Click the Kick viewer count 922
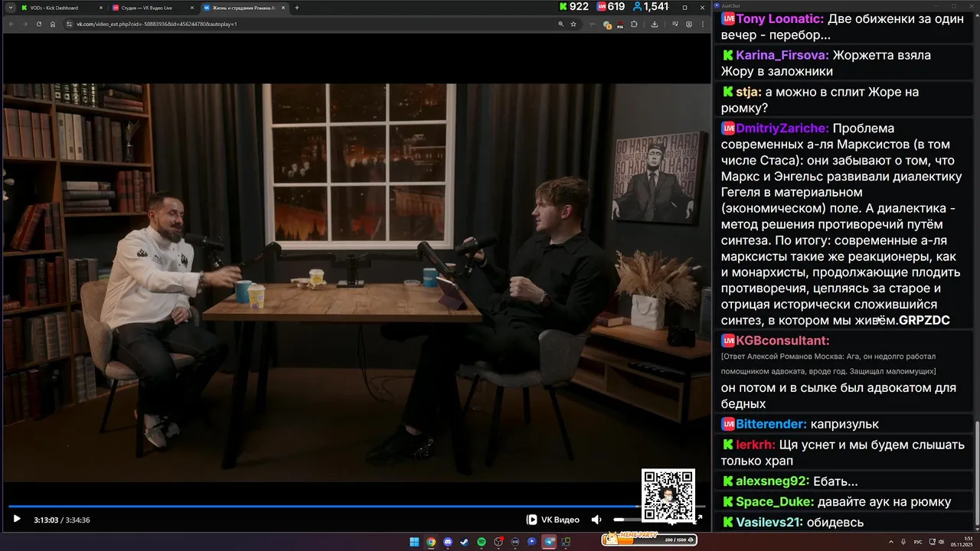The width and height of the screenshot is (980, 551). click(574, 7)
